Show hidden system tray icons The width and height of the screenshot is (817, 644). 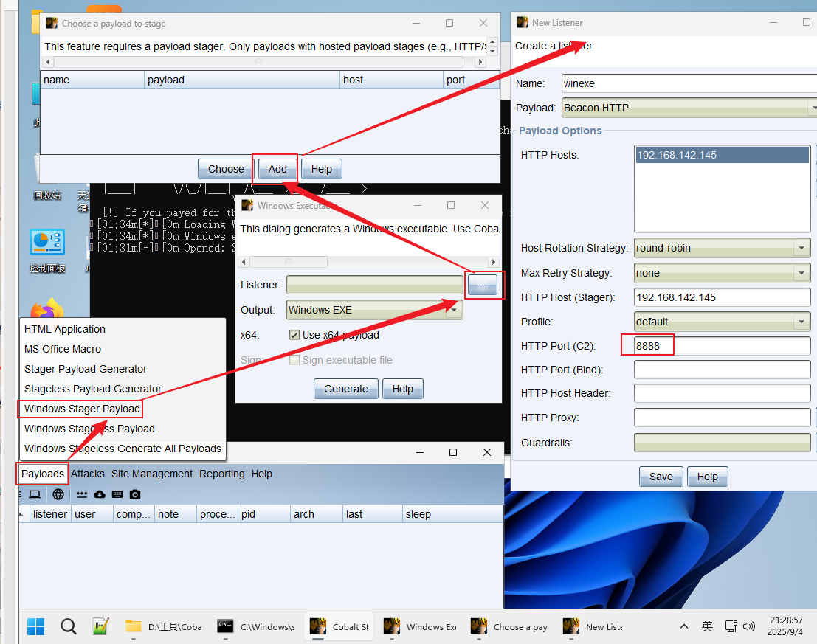click(x=684, y=626)
